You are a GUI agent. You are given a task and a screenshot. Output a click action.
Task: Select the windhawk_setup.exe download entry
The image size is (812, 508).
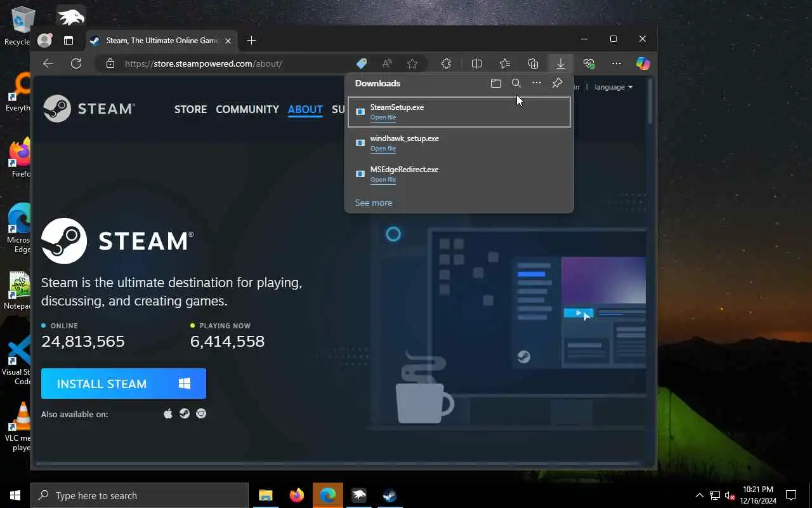(459, 144)
